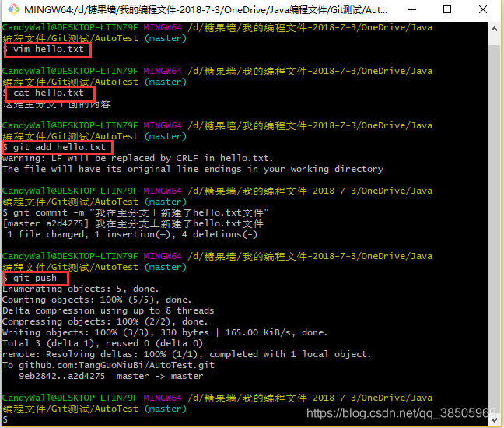The image size is (504, 428).
Task: Click '1 file changed, 1 insertion(+)' line
Action: pyautogui.click(x=132, y=235)
